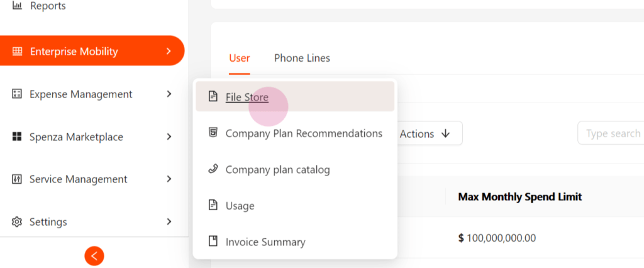Viewport: 644px width, 268px height.
Task: Collapse the sidebar with orange arrow button
Action: (94, 256)
